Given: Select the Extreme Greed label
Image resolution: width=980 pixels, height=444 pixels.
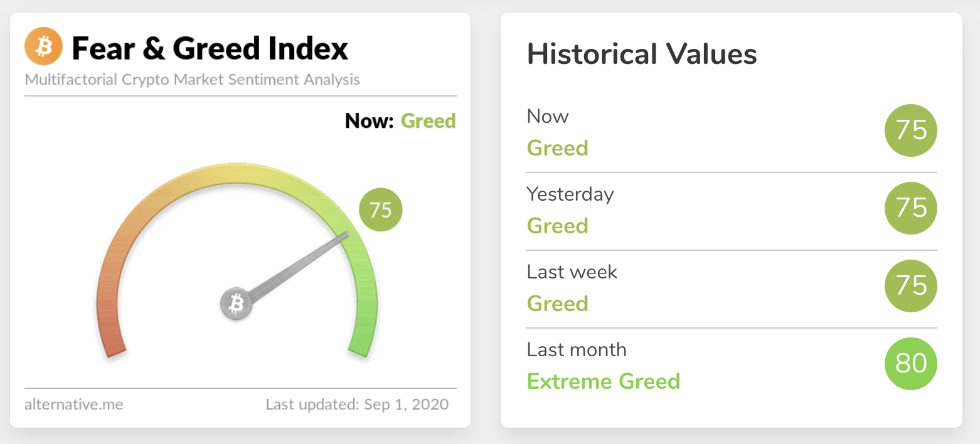Looking at the screenshot, I should coord(603,381).
